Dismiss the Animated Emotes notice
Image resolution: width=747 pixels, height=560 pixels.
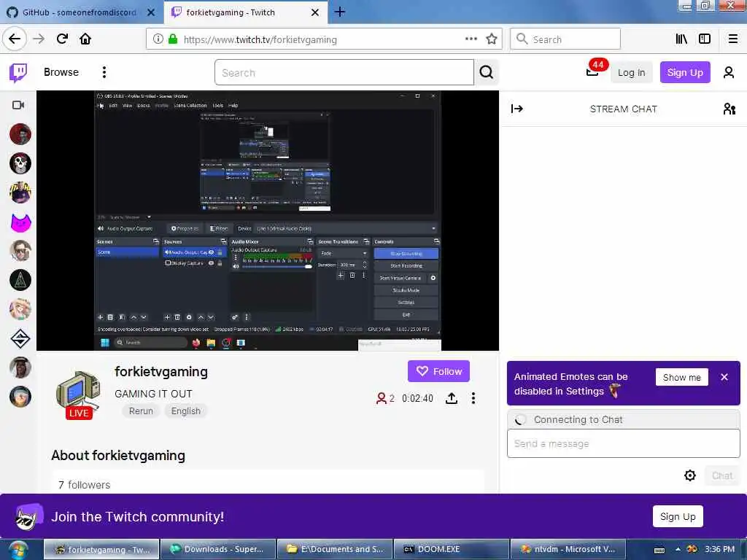pyautogui.click(x=724, y=377)
